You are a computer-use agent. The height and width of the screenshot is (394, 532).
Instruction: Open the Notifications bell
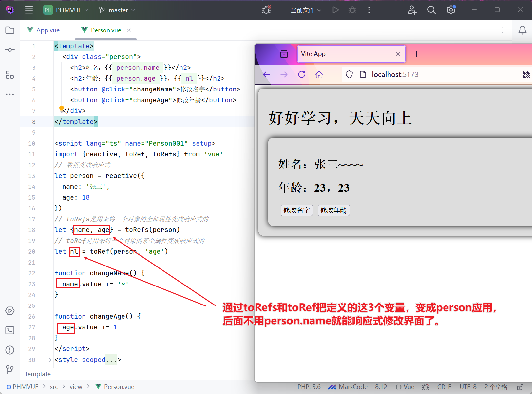[x=522, y=30]
